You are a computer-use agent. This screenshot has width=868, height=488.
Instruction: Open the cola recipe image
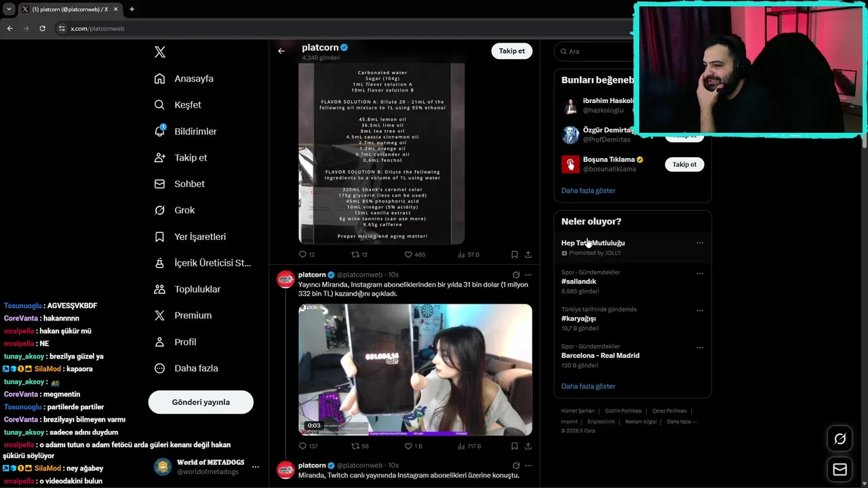tap(382, 154)
